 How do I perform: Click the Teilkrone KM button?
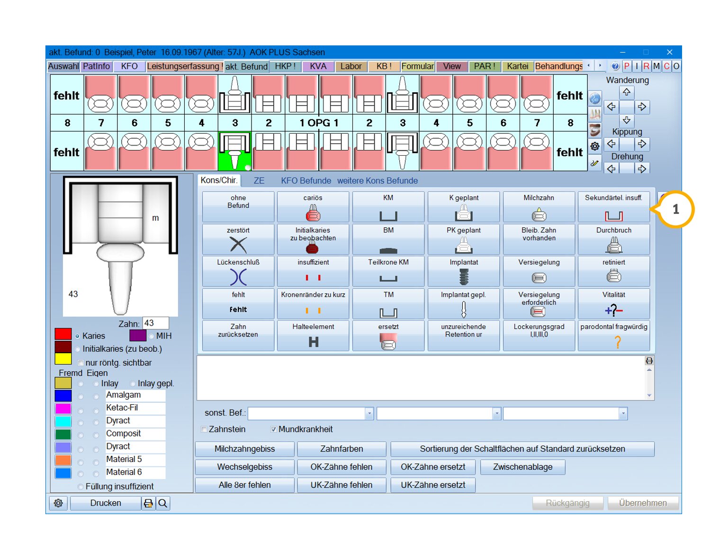point(388,271)
